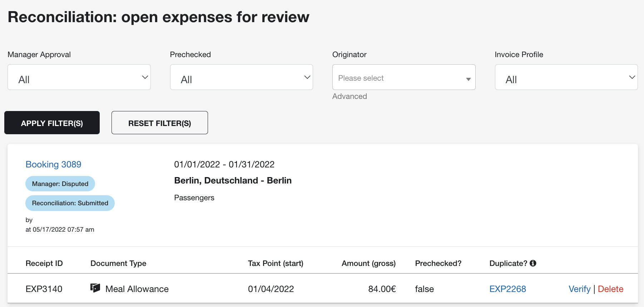Click the Reconciliation: Submitted status badge
644x307 pixels.
pyautogui.click(x=70, y=203)
